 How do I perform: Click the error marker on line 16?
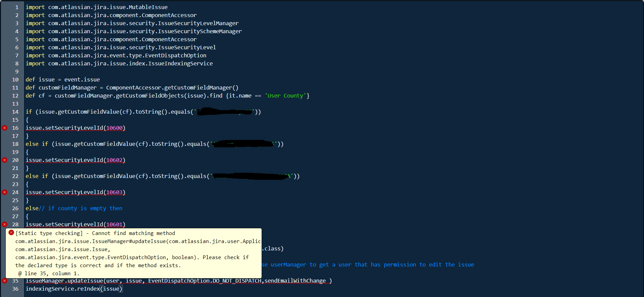click(x=5, y=128)
